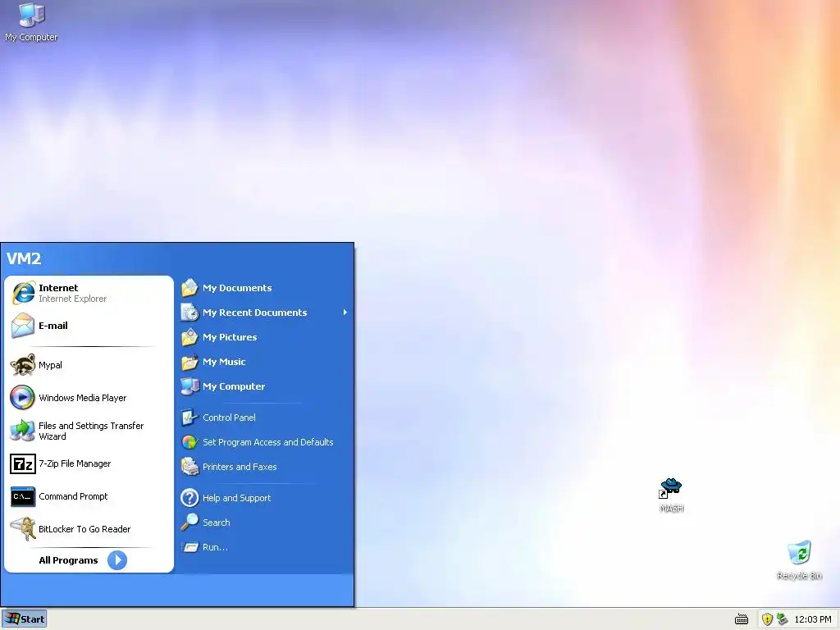This screenshot has height=630, width=840.
Task: Open the My Documents folder icon
Action: click(189, 288)
